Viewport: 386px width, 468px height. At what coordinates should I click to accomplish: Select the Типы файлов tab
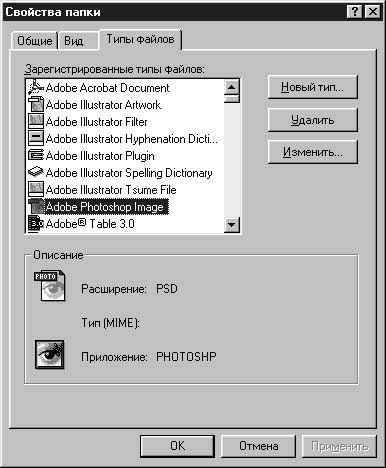pos(140,40)
